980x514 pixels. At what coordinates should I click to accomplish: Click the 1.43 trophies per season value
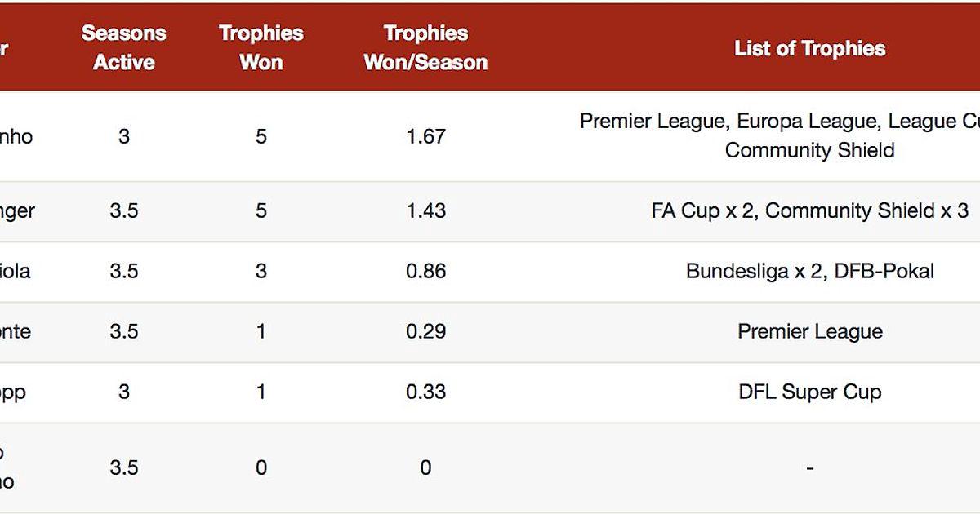click(425, 211)
